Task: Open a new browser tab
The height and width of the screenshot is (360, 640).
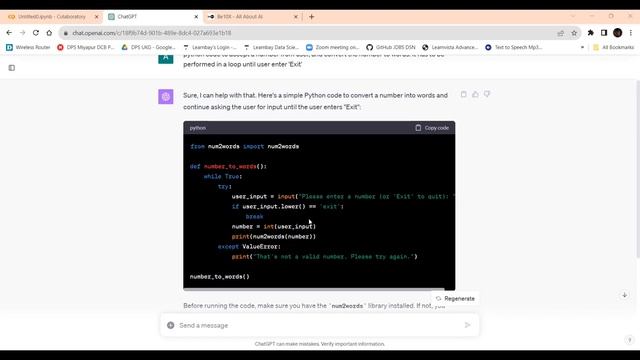Action: 311,17
